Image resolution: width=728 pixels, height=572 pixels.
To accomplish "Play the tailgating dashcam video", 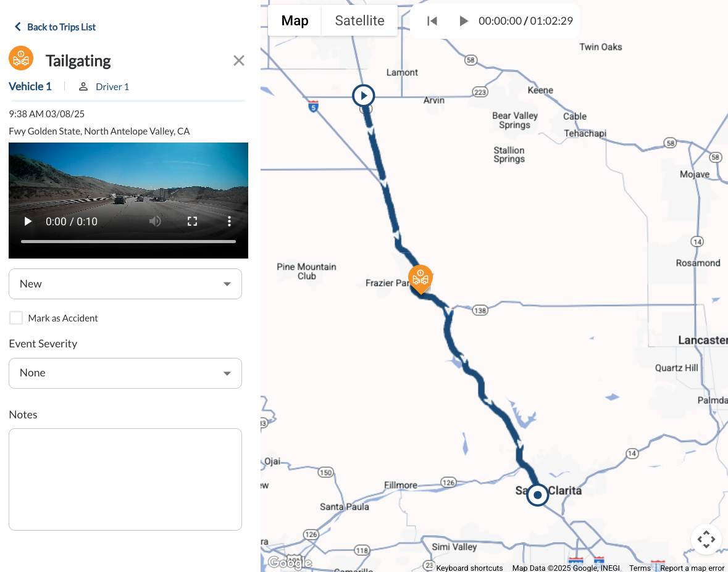I will [27, 221].
